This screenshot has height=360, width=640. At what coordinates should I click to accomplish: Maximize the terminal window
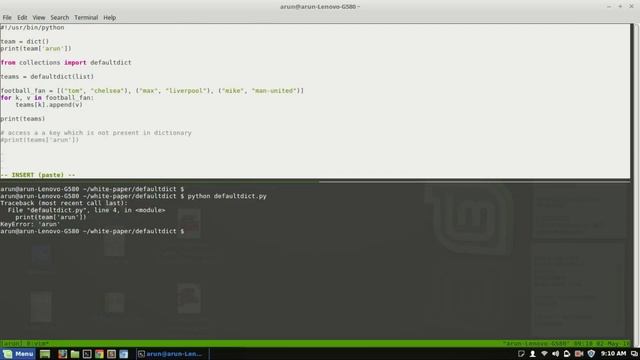click(x=620, y=7)
